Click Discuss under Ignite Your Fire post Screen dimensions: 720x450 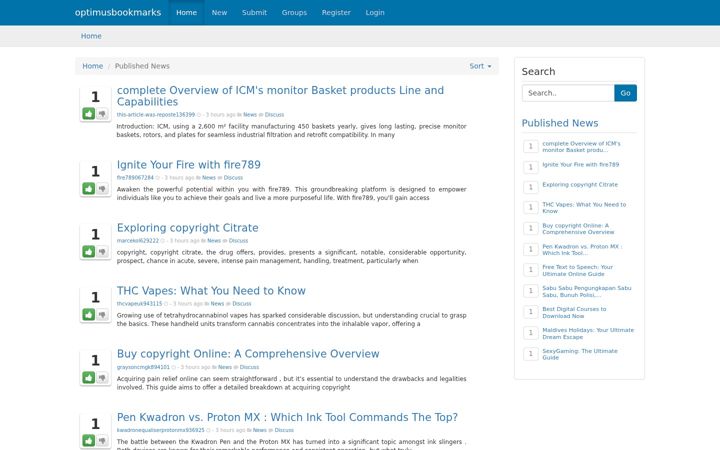tap(233, 178)
